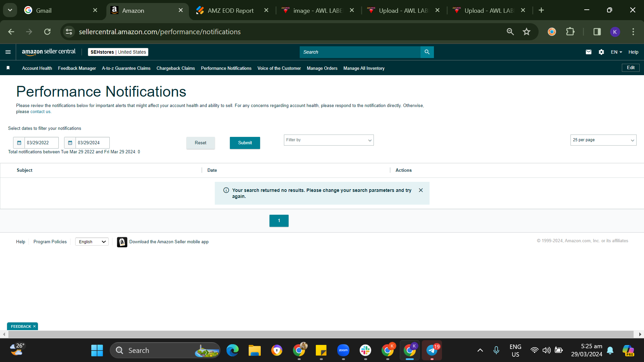
Task: Click the bookmark flag icon in the favorites bar
Action: [x=8, y=68]
